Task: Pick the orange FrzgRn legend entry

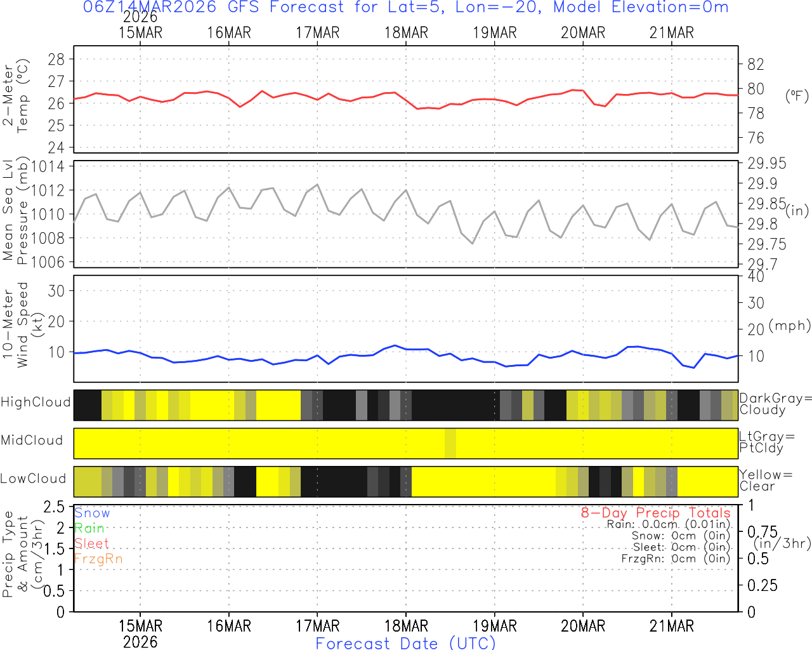Action: point(98,559)
